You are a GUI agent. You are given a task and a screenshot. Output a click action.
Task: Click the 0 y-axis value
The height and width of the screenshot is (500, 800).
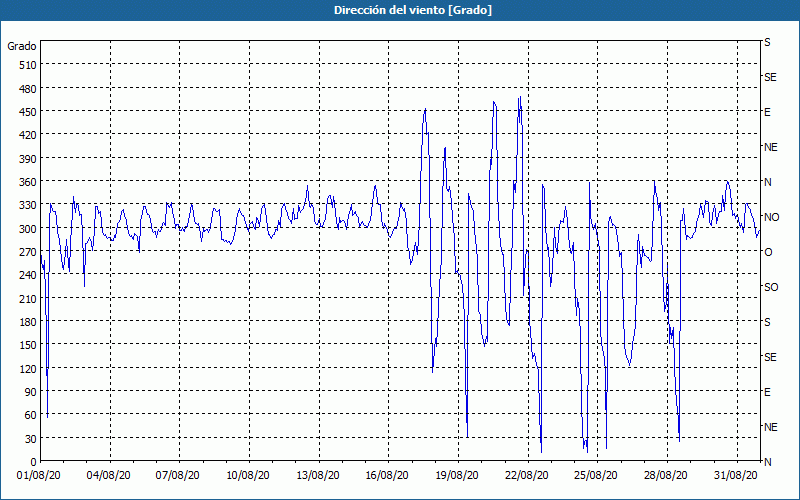pos(34,462)
